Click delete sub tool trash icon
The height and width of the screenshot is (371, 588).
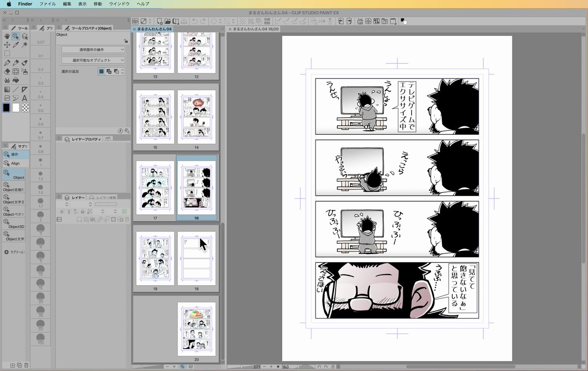(x=26, y=365)
